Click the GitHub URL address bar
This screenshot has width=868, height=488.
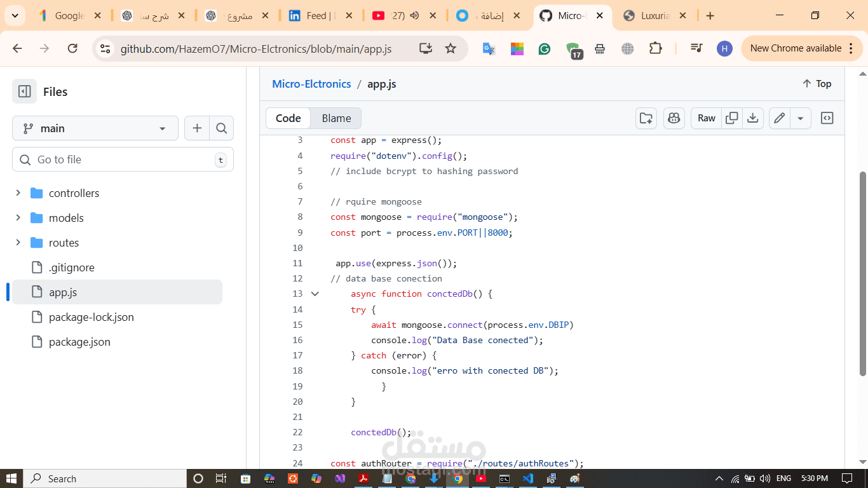[x=255, y=49]
